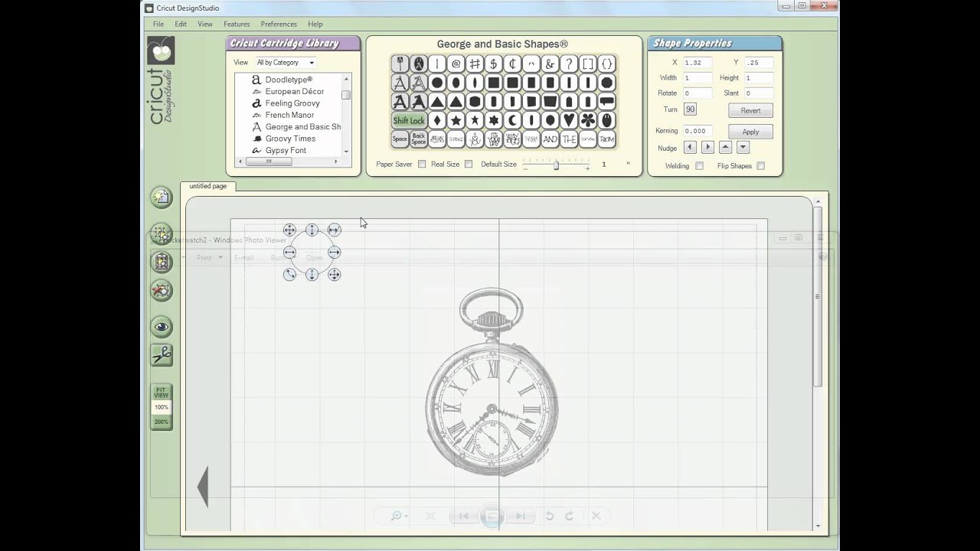Click the Rotate value field
Screen dimensions: 980x551
tap(697, 93)
